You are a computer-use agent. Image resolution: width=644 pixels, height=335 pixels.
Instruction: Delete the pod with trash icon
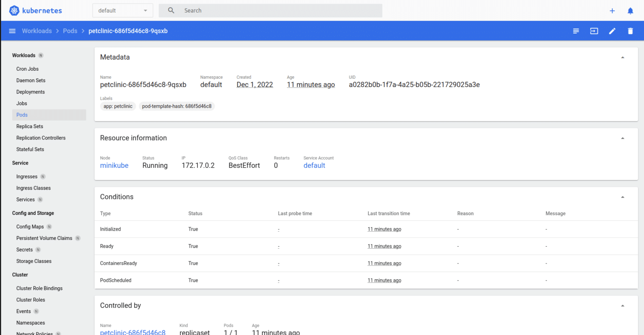point(630,31)
